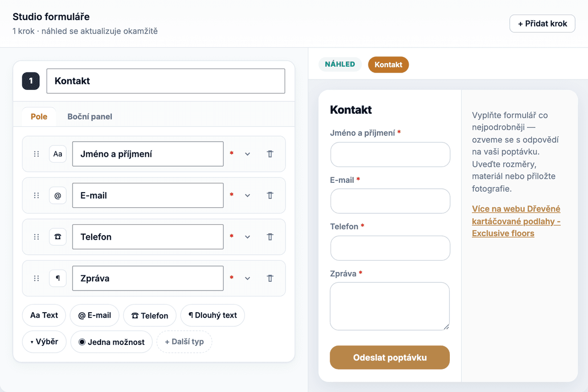Focus the preview Jméno a příjmení input
The image size is (588, 392).
pyautogui.click(x=390, y=155)
